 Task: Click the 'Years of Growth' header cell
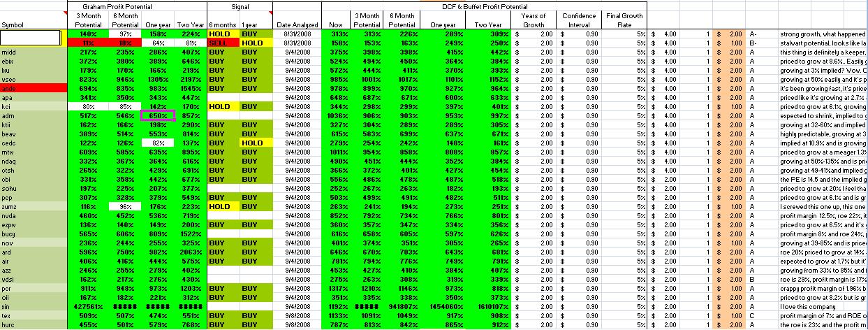pos(535,20)
